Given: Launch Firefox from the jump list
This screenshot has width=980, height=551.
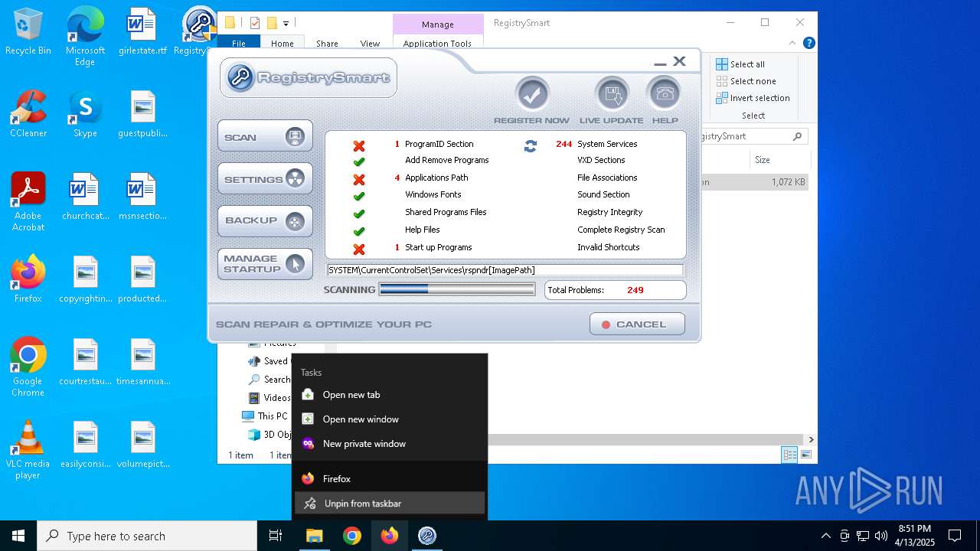Looking at the screenshot, I should (390, 479).
